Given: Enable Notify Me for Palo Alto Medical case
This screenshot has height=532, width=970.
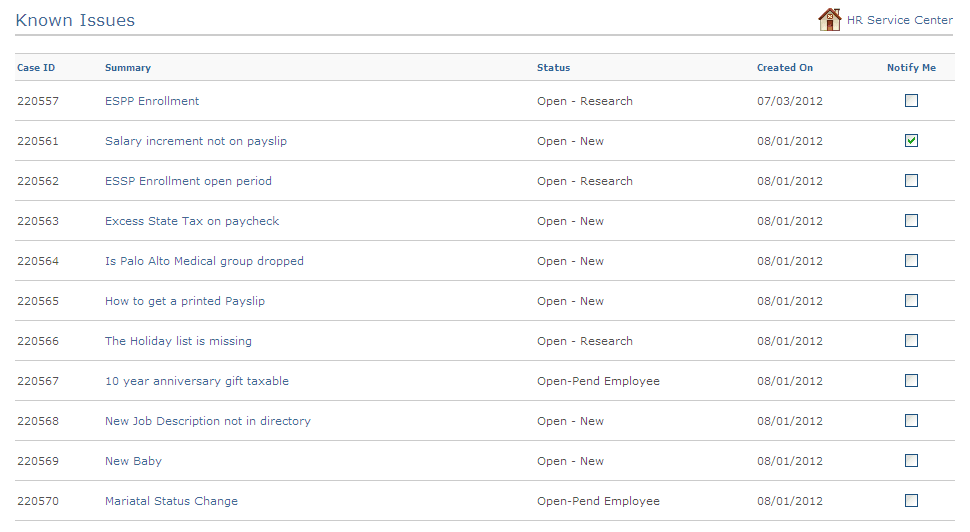Looking at the screenshot, I should click(x=911, y=260).
